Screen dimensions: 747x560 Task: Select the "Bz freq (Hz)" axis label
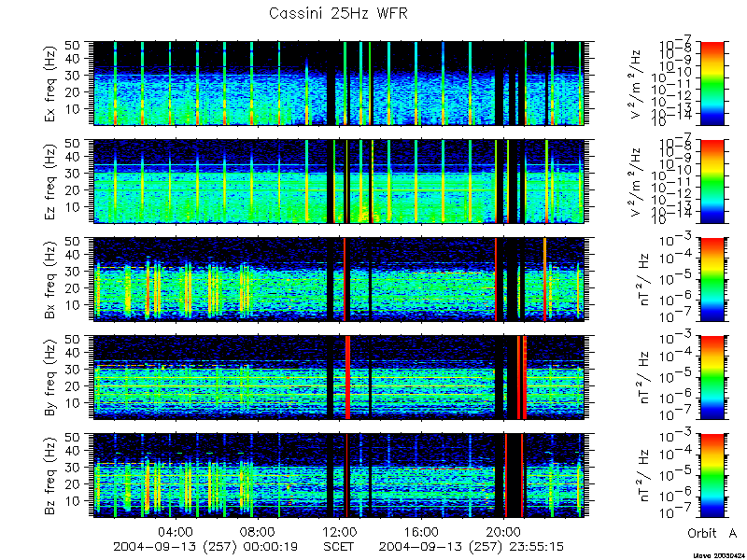(50, 476)
